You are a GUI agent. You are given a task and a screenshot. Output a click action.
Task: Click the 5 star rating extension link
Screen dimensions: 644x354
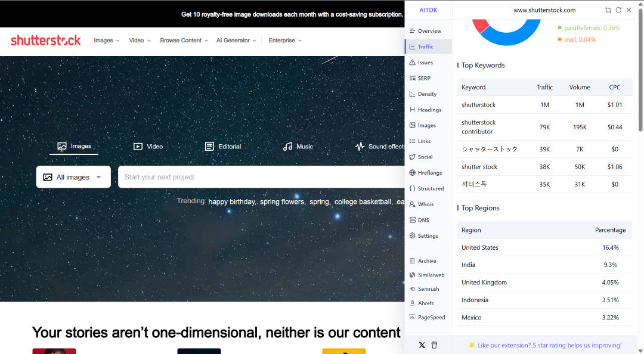[x=550, y=346]
